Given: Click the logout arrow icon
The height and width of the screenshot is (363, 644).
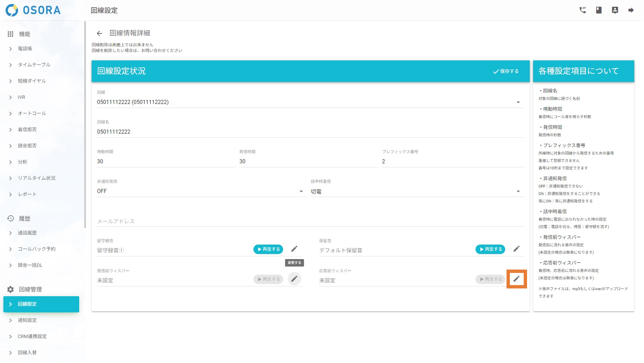Looking at the screenshot, I should click(631, 10).
